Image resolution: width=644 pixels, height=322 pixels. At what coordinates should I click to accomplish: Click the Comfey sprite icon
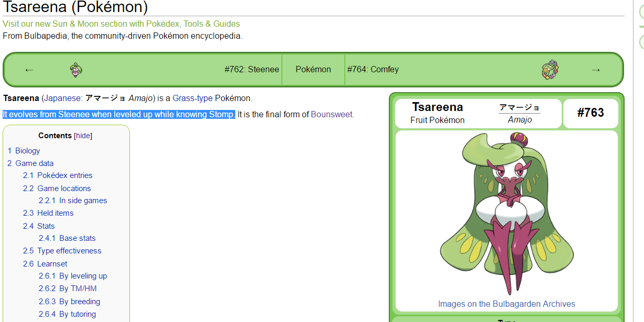(x=550, y=70)
